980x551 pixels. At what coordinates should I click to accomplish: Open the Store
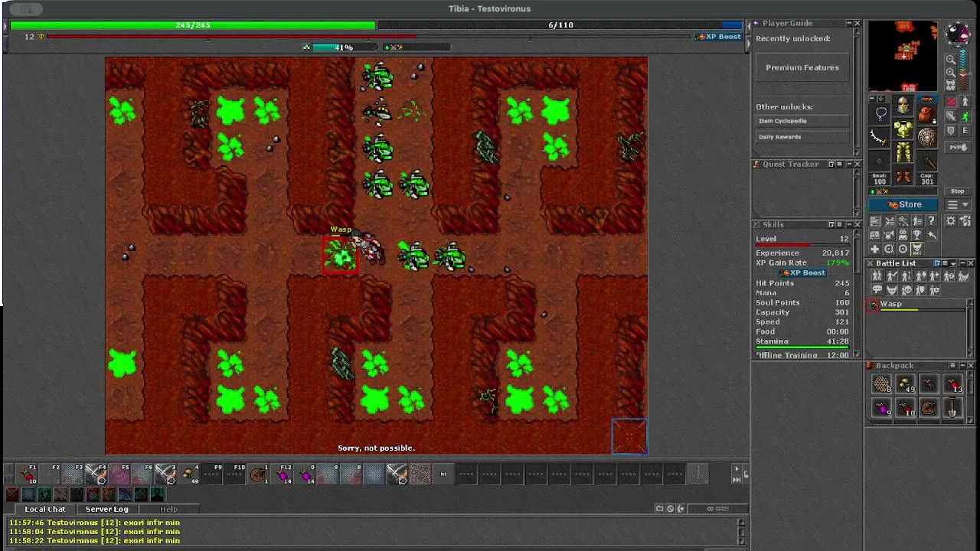903,204
